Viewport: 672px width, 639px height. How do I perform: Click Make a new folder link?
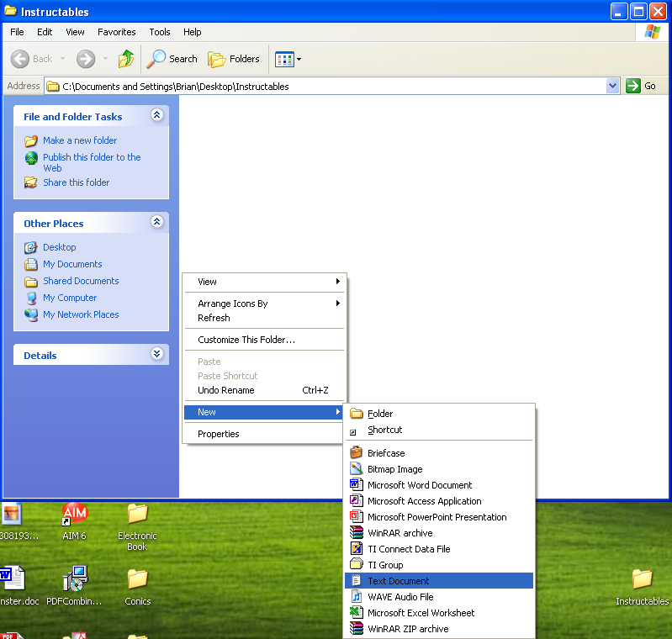click(x=80, y=140)
